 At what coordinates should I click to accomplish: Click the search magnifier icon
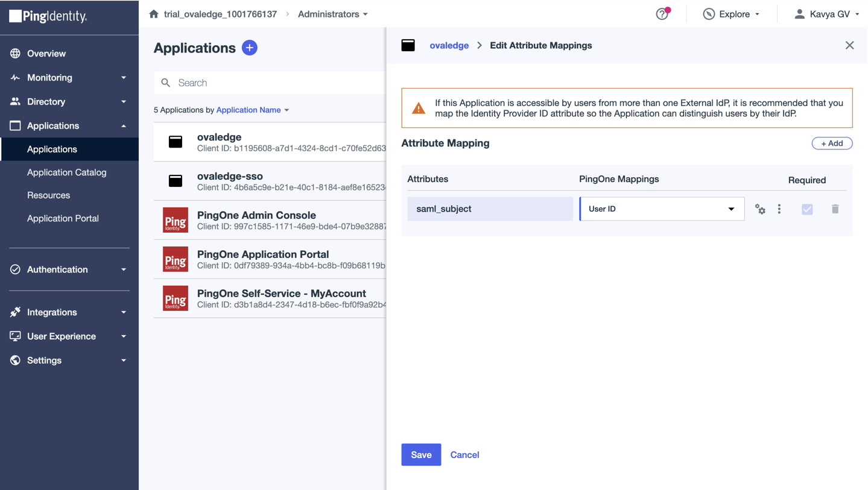166,83
